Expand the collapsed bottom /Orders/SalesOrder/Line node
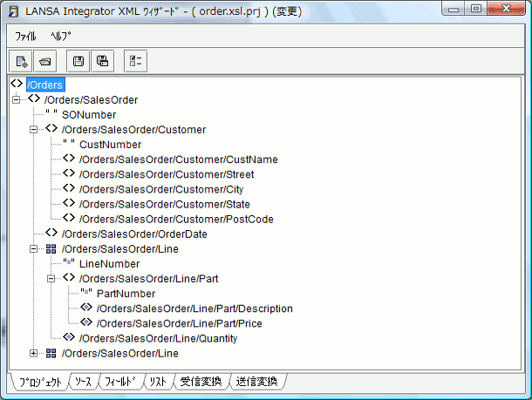The height and width of the screenshot is (400, 532). click(34, 353)
